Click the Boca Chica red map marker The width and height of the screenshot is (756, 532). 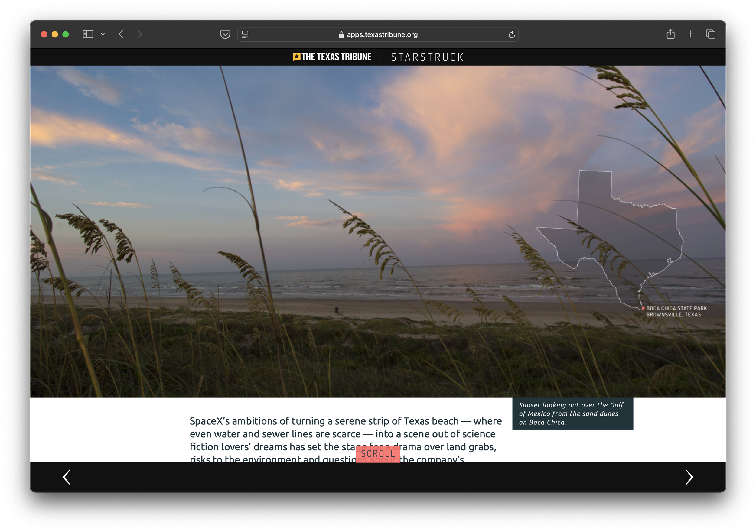[x=643, y=308]
